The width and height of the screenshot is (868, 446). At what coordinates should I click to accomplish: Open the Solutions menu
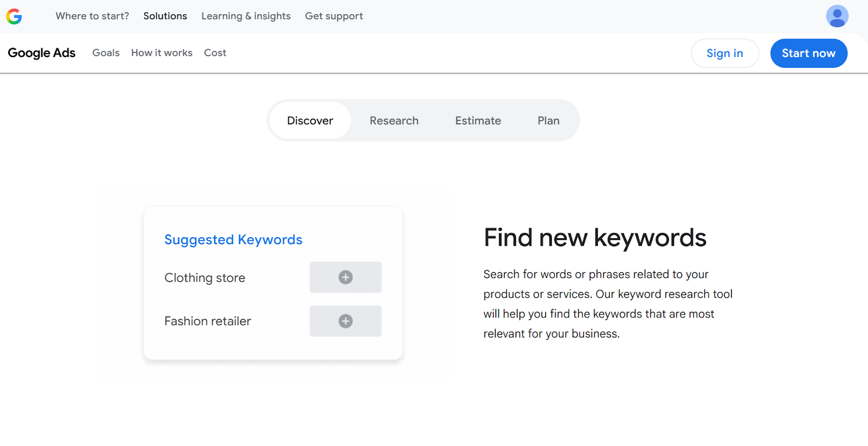pyautogui.click(x=165, y=16)
